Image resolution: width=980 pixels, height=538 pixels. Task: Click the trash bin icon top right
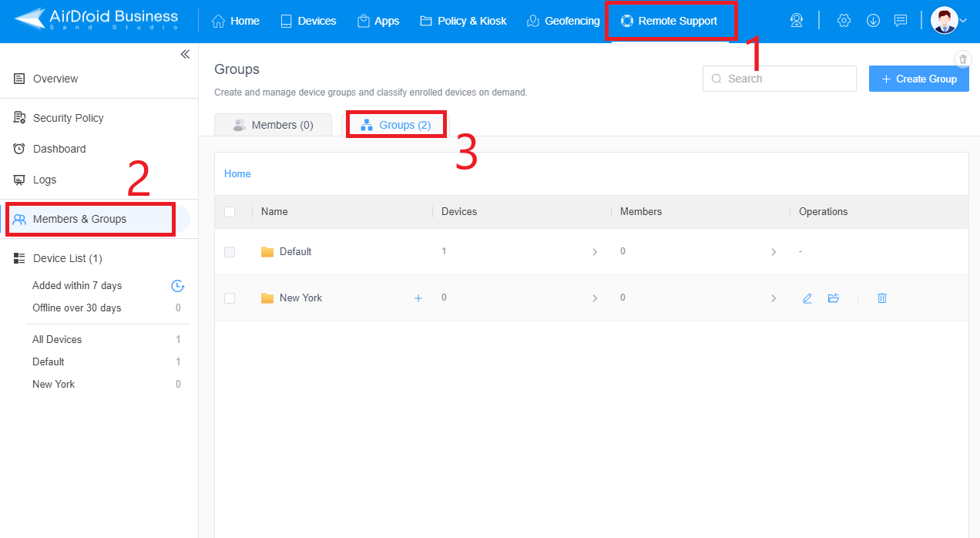(x=963, y=59)
